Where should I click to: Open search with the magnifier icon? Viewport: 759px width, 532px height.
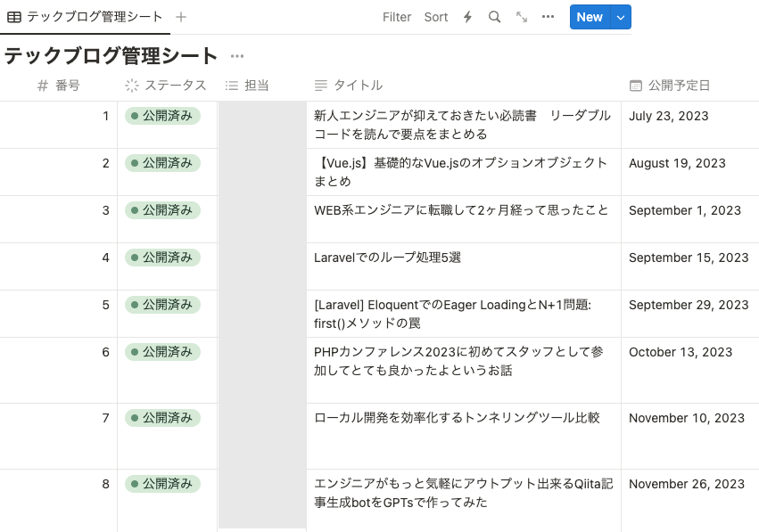point(494,17)
